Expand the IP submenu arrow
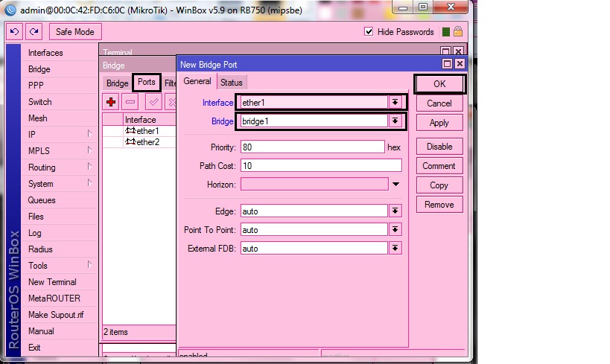 [89, 134]
